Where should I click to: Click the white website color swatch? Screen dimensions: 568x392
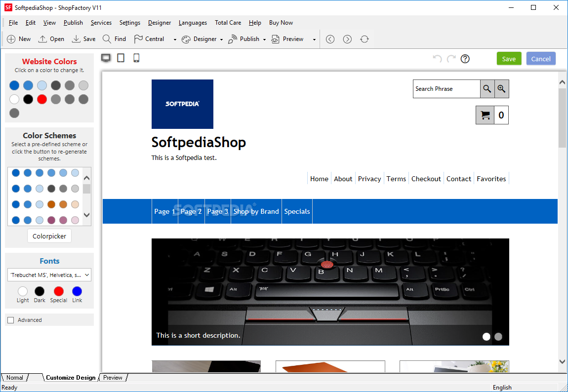(14, 99)
